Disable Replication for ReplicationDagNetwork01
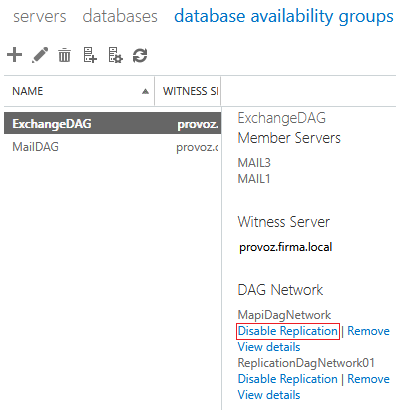The width and height of the screenshot is (396, 410). (288, 379)
